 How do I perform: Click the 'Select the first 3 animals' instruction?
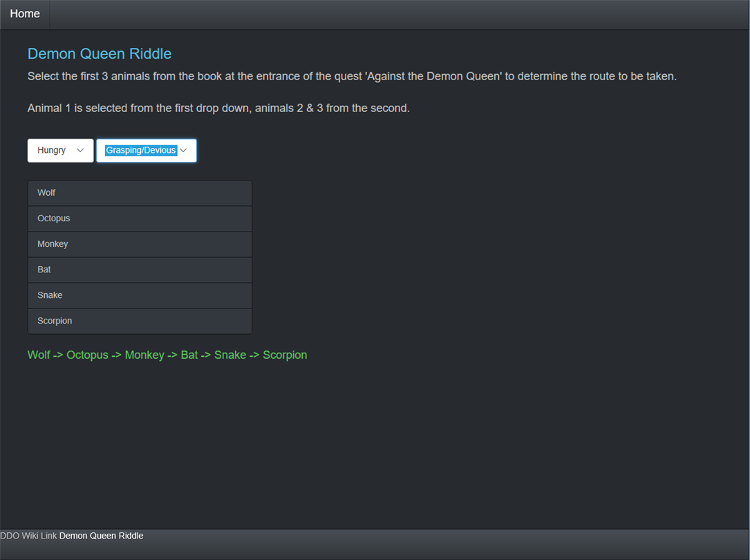(352, 77)
